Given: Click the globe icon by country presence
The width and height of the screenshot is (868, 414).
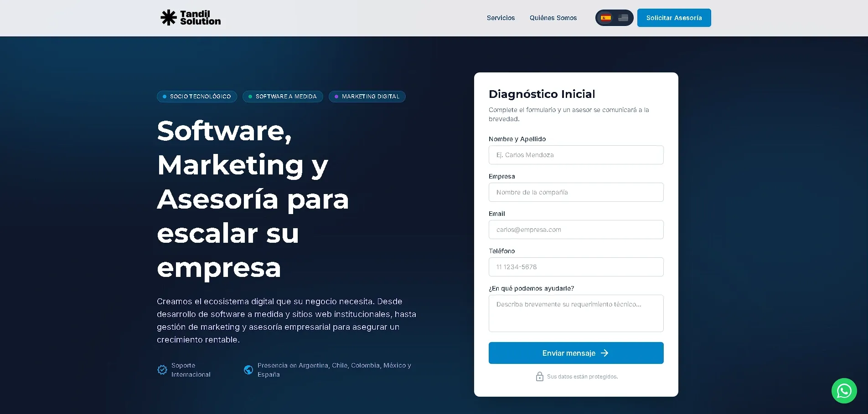Looking at the screenshot, I should (248, 370).
